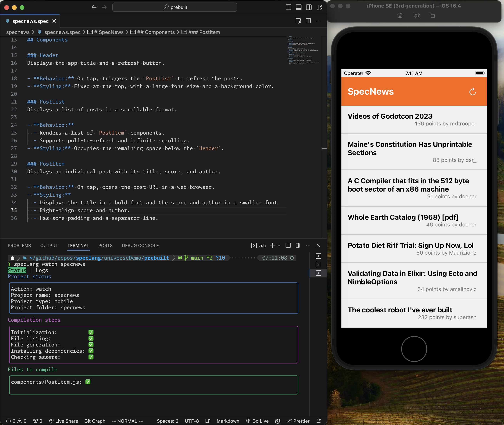The height and width of the screenshot is (425, 504).
Task: Open Potato Diet Riff Trial post
Action: click(414, 249)
